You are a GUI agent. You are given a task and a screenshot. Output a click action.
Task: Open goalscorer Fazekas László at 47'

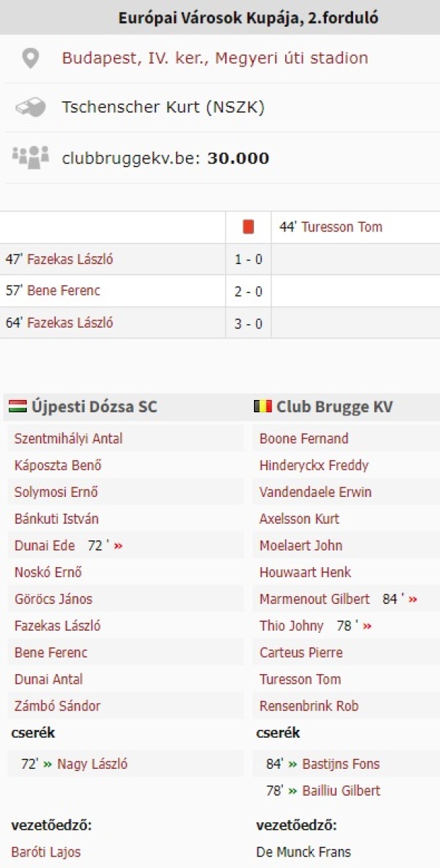pos(69,260)
